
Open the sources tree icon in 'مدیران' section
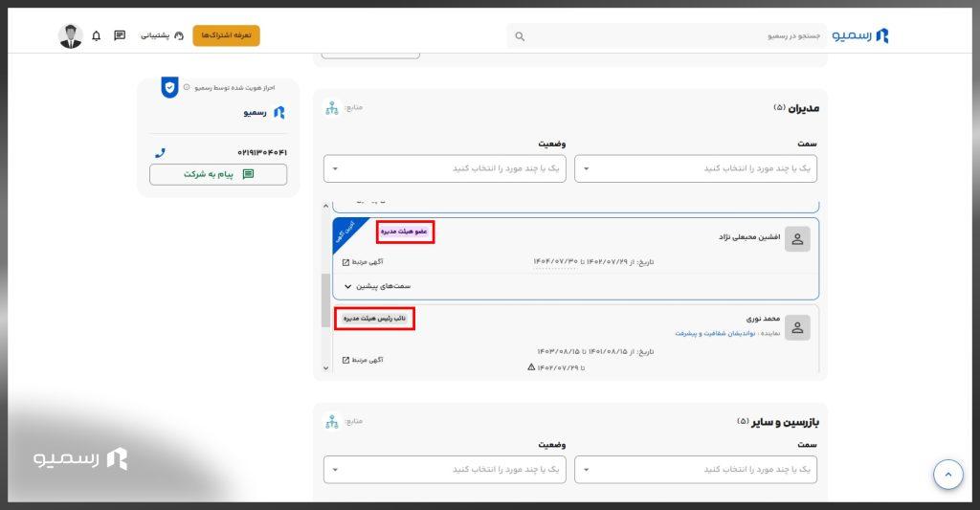332,108
